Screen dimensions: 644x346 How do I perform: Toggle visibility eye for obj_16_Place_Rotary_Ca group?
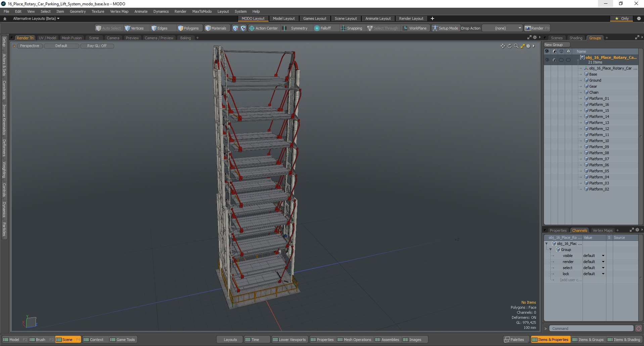547,60
